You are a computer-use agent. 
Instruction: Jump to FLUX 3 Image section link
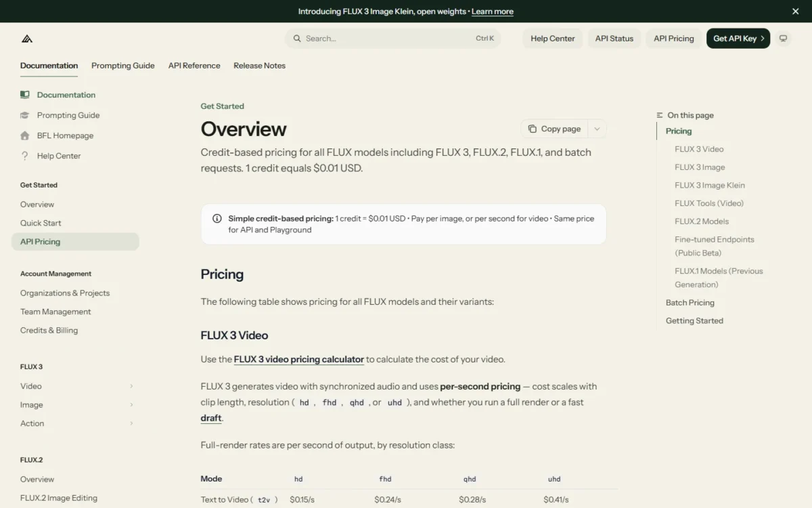(x=700, y=167)
